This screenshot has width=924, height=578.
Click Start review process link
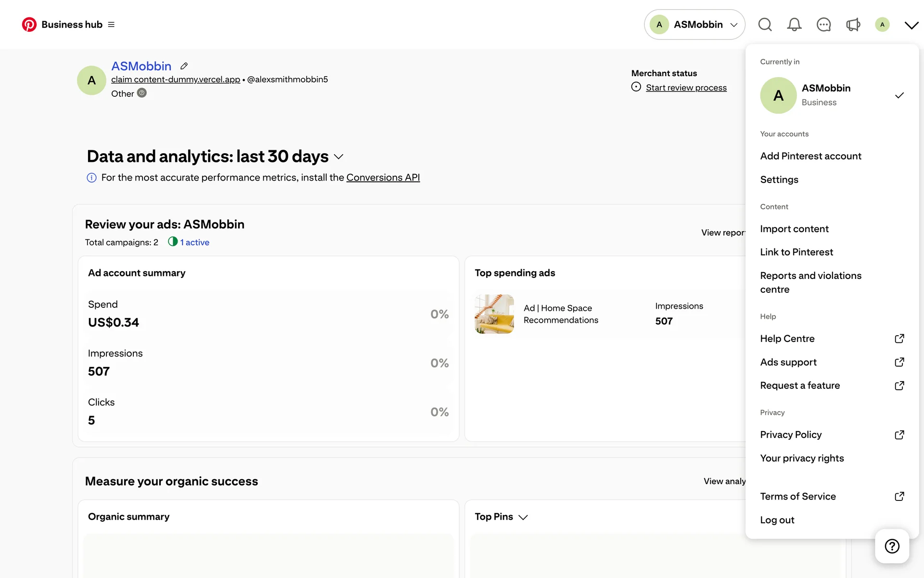click(x=686, y=88)
